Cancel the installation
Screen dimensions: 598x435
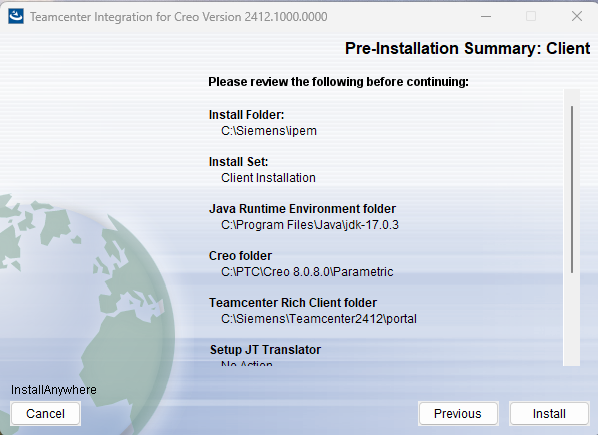tap(45, 414)
